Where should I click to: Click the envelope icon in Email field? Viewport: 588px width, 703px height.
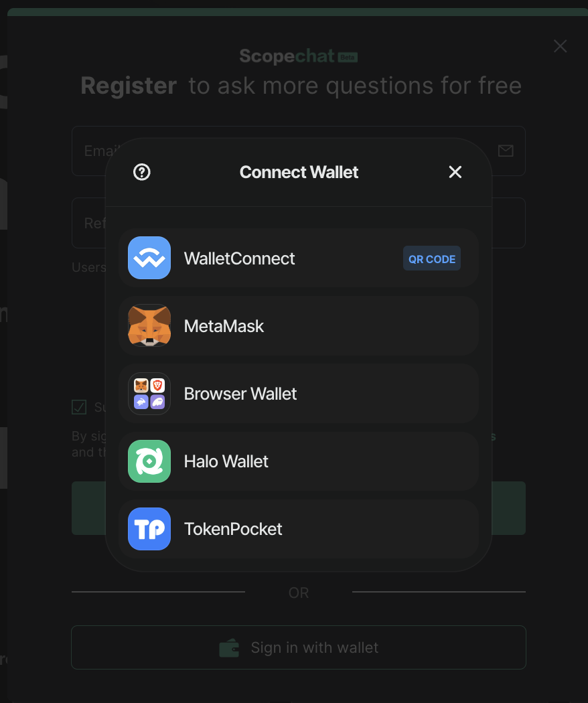(x=506, y=151)
